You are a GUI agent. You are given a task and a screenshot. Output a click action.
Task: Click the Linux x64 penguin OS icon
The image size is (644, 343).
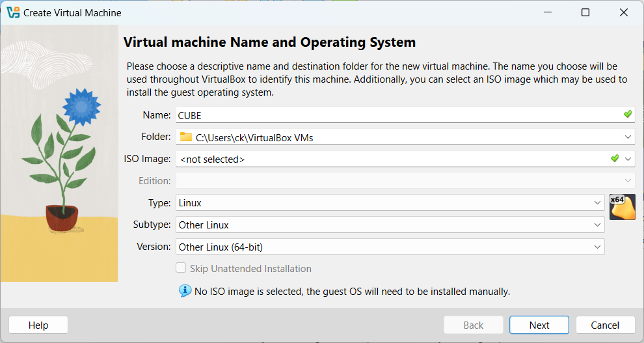(622, 207)
